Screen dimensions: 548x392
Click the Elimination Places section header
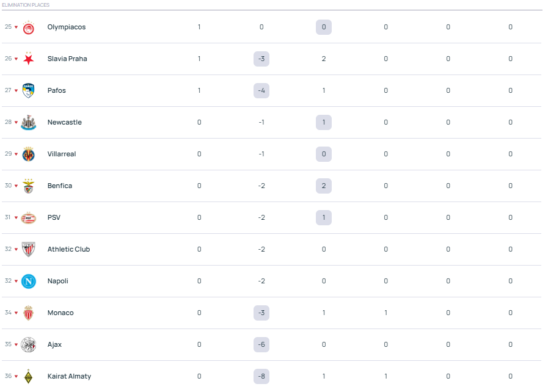26,5
